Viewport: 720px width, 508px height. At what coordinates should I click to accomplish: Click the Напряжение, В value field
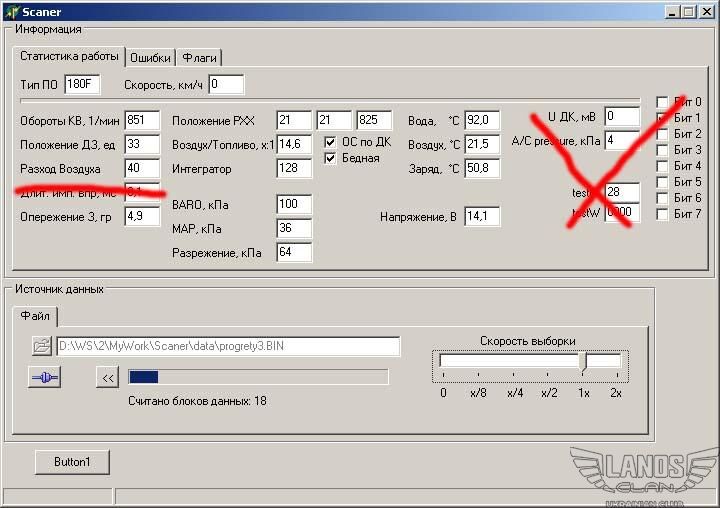pos(482,217)
